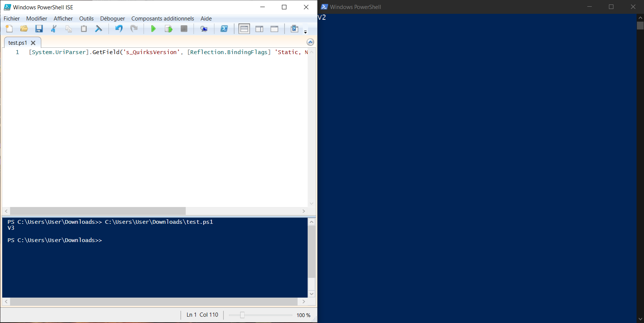Click console pane scroll up arrow
This screenshot has height=323, width=644.
pos(312,222)
